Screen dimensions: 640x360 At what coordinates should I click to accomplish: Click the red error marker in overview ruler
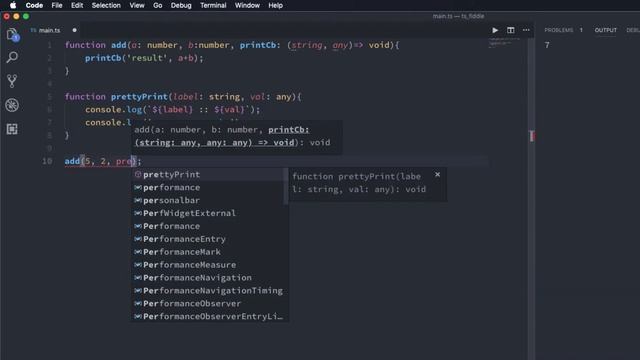(x=531, y=136)
